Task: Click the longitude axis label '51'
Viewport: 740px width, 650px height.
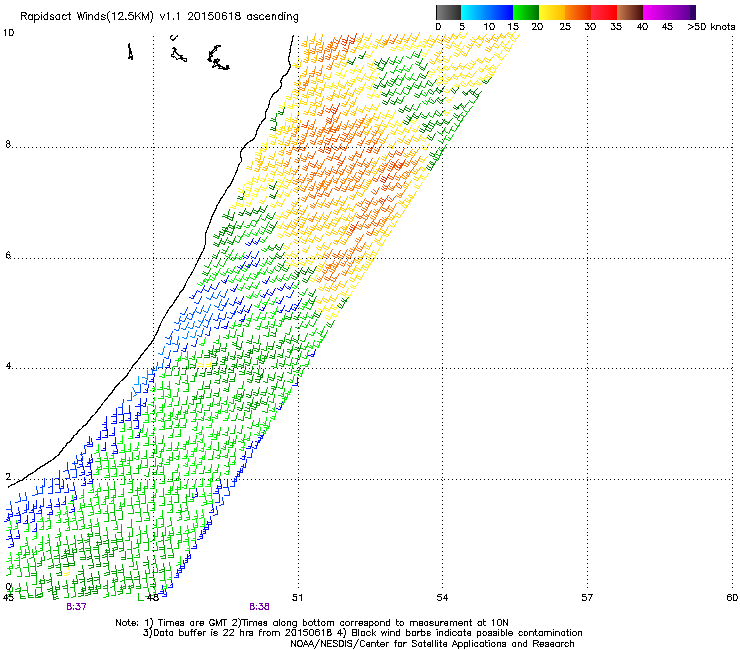Action: coord(297,598)
